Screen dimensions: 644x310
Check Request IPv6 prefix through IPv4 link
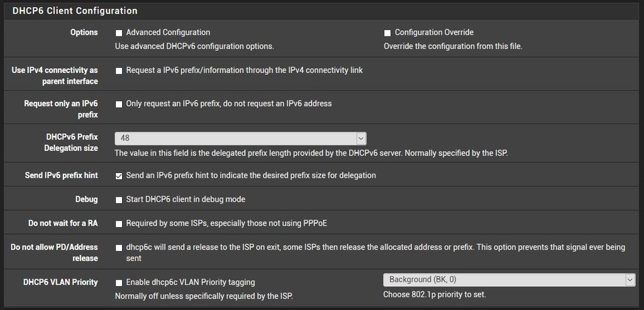pos(119,70)
